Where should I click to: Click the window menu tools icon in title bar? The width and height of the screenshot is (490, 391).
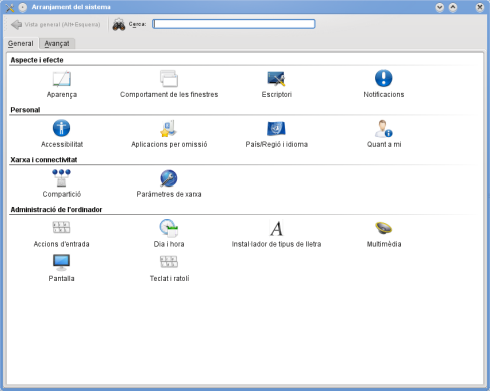pyautogui.click(x=10, y=7)
